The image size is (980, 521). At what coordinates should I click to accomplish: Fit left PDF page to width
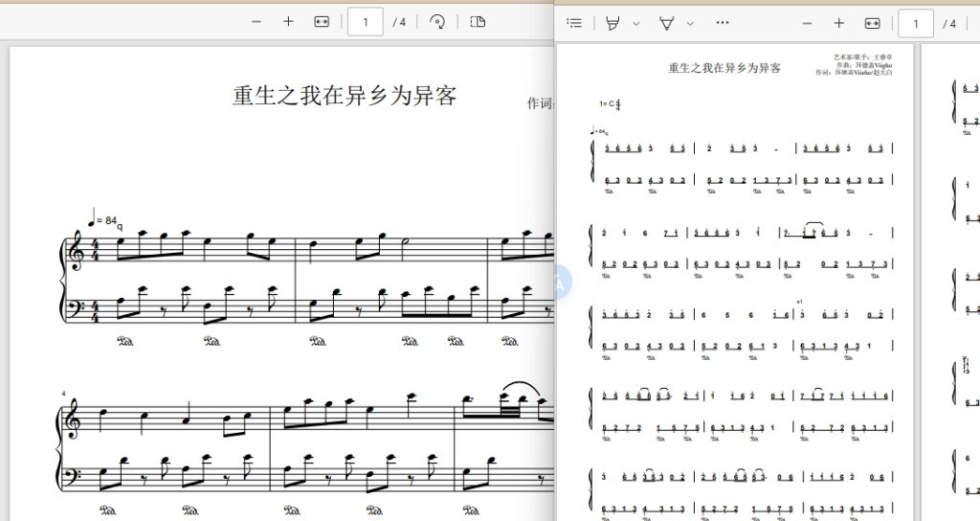pos(322,22)
